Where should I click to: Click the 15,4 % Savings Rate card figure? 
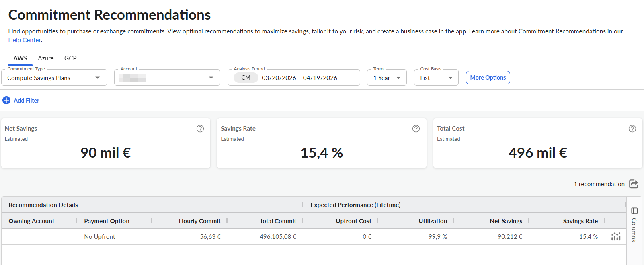point(322,153)
